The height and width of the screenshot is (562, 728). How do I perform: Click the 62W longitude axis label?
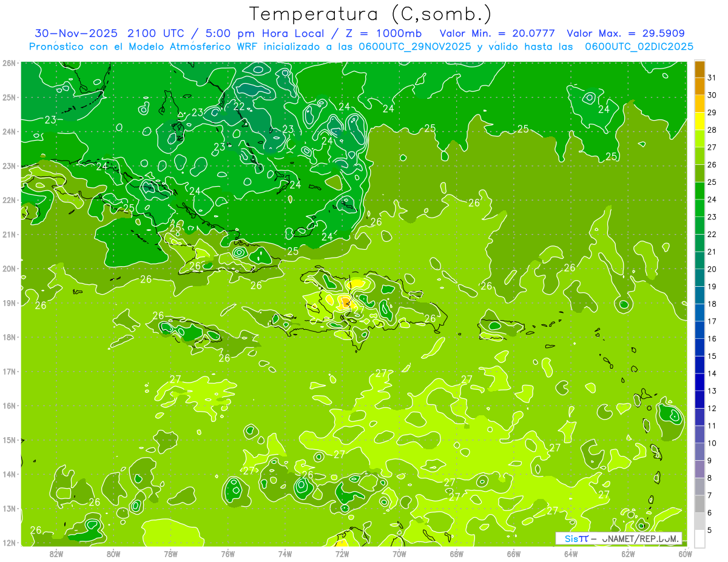click(x=628, y=553)
